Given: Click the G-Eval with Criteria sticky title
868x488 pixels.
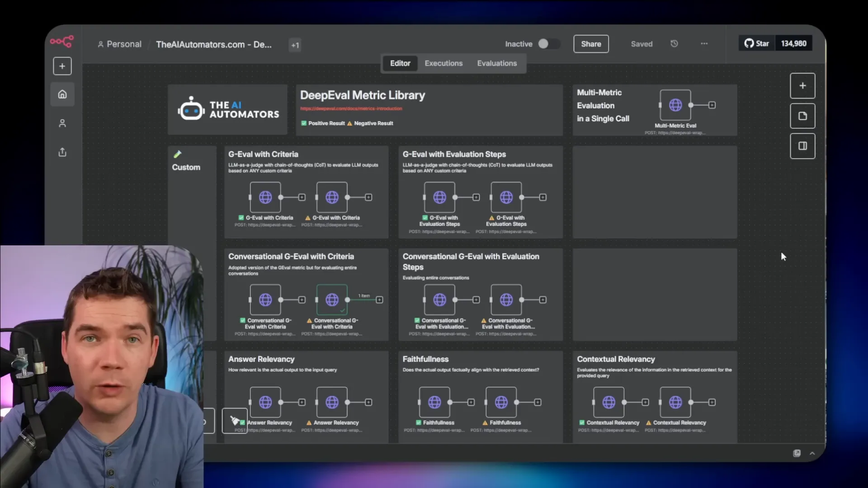Looking at the screenshot, I should [263, 154].
